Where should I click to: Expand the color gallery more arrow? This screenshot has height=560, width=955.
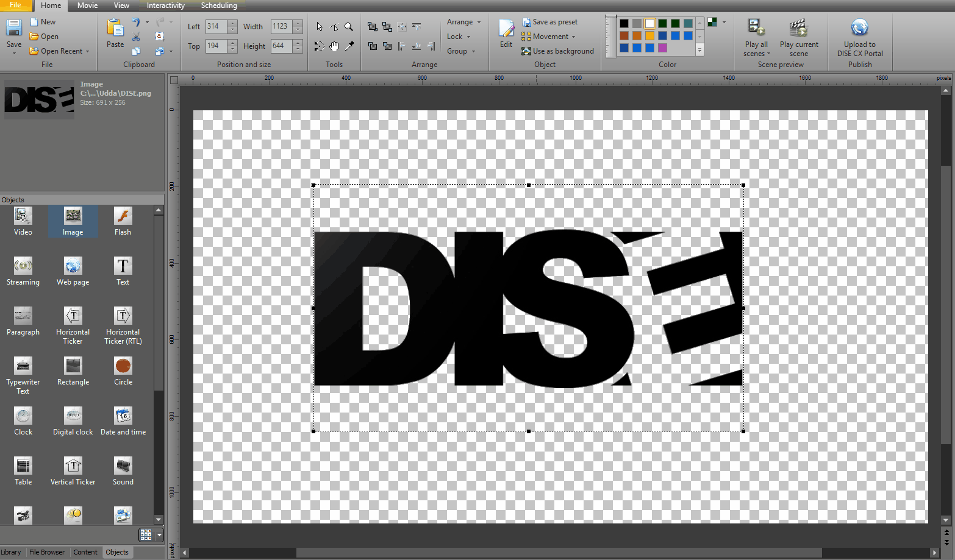tap(699, 50)
